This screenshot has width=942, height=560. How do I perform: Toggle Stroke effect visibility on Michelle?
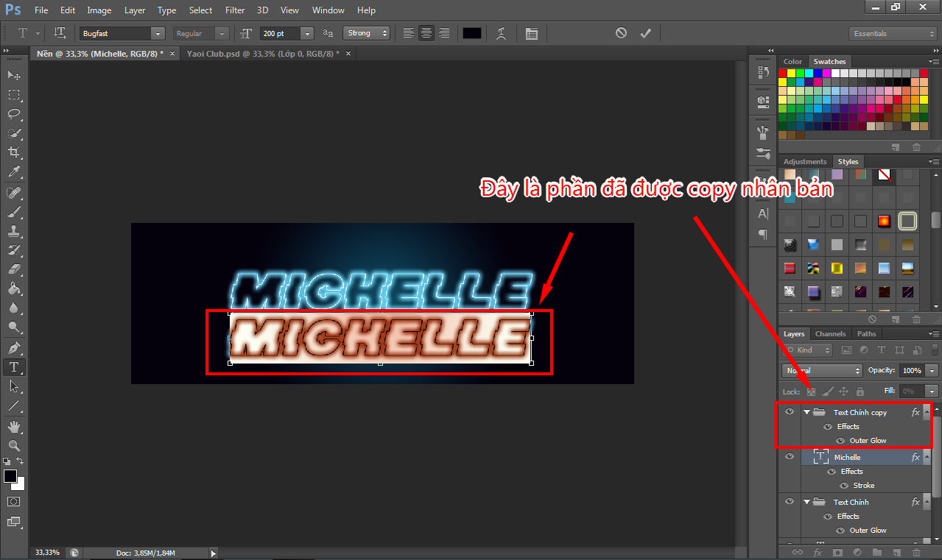844,486
